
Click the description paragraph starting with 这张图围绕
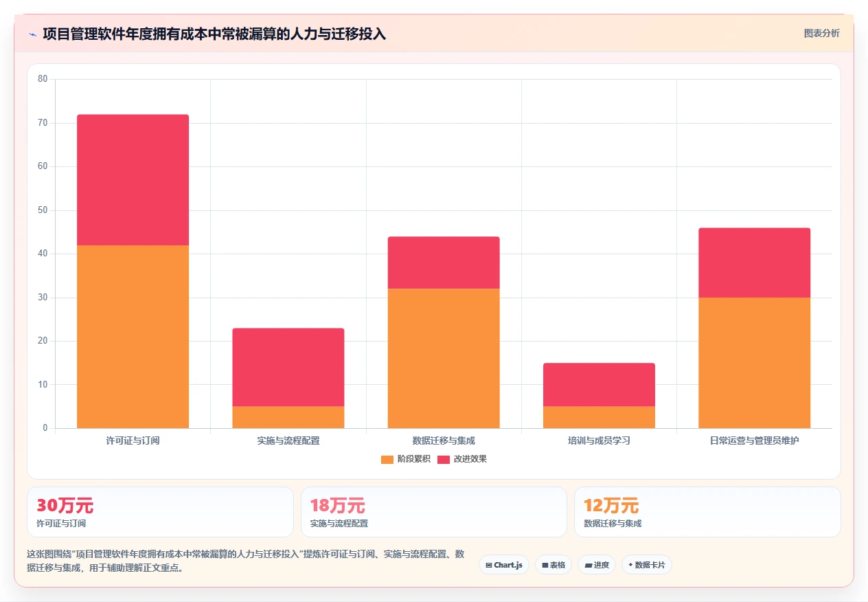tap(245, 561)
